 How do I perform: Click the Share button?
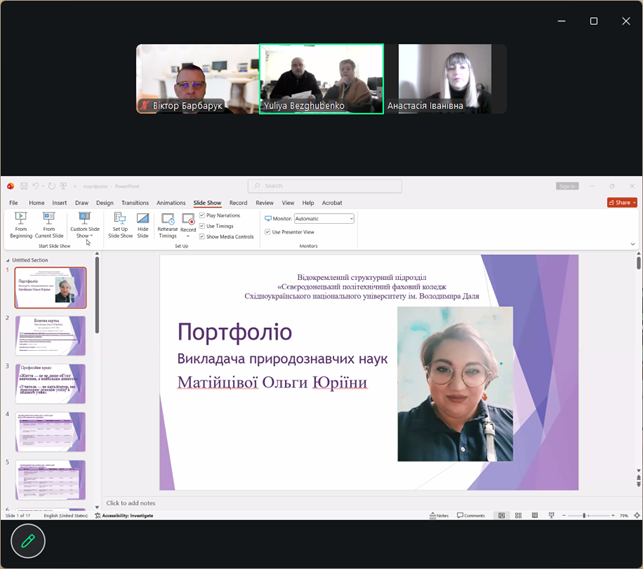coord(622,203)
